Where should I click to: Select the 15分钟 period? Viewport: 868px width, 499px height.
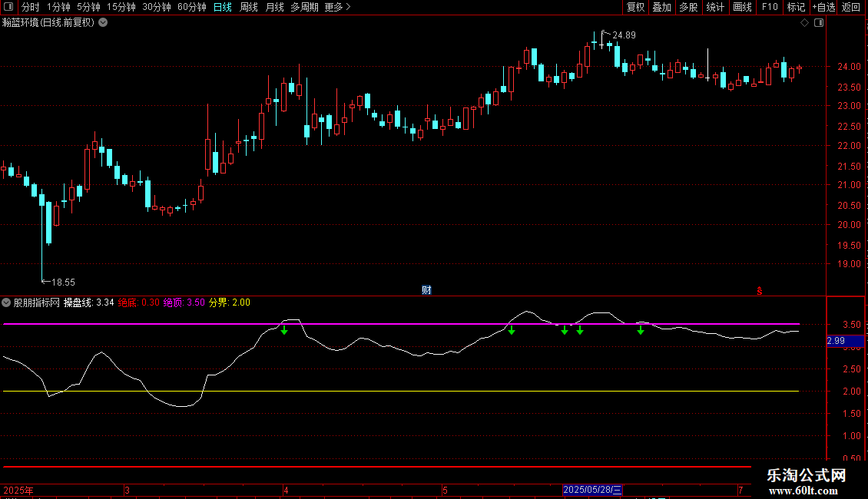pyautogui.click(x=121, y=7)
